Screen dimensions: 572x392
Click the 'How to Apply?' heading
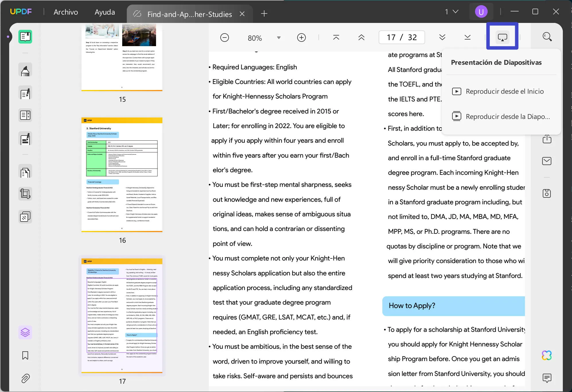(412, 306)
